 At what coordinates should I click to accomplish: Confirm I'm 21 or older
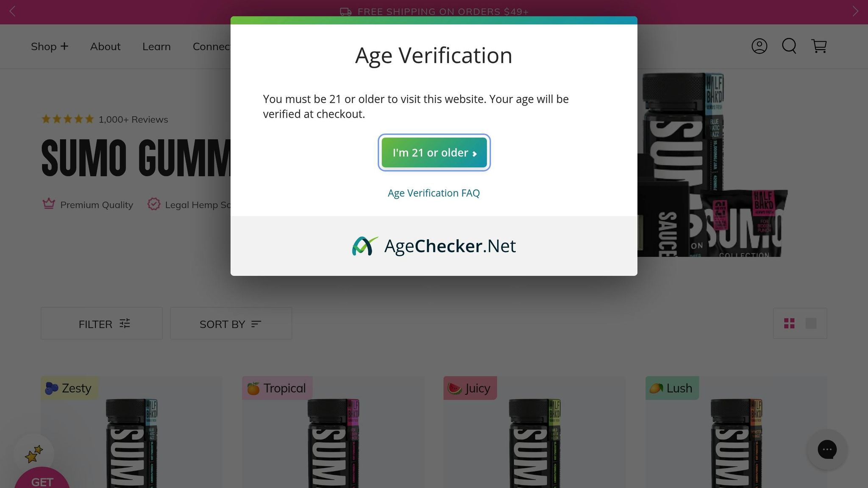pyautogui.click(x=434, y=152)
